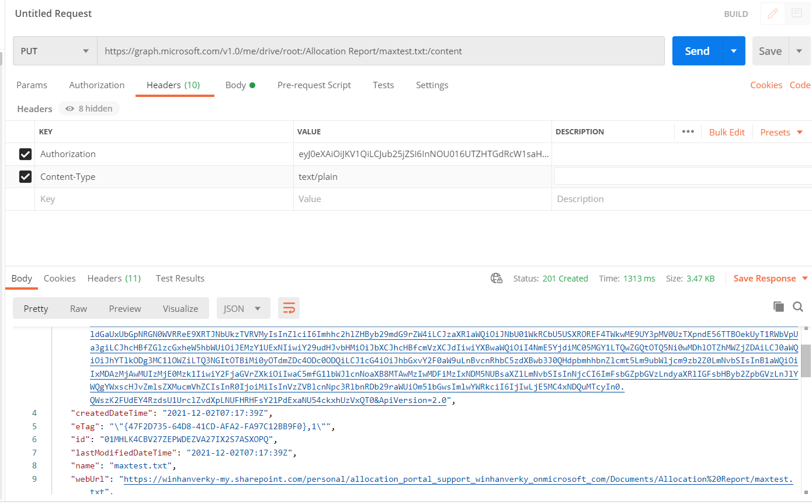Open the Presets dropdown

tap(783, 132)
